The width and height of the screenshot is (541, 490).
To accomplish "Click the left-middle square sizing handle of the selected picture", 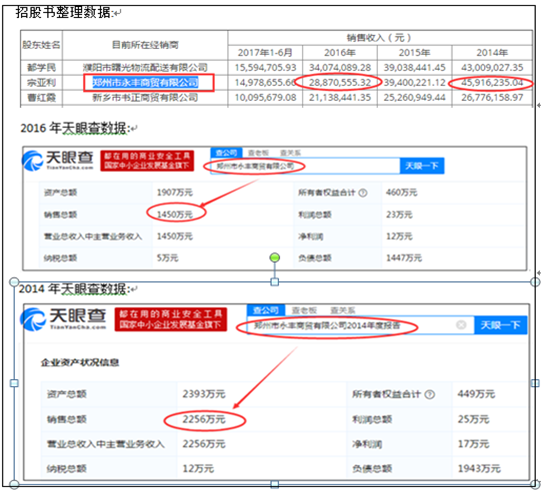I will click(x=14, y=383).
